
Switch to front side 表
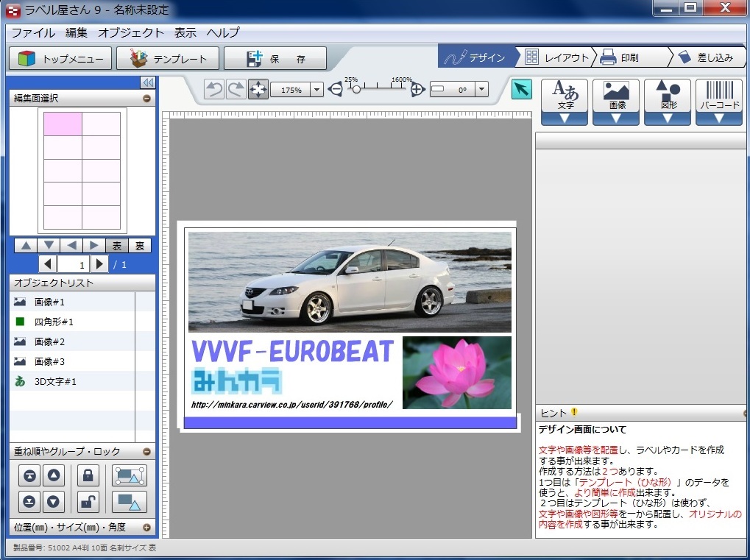[117, 246]
